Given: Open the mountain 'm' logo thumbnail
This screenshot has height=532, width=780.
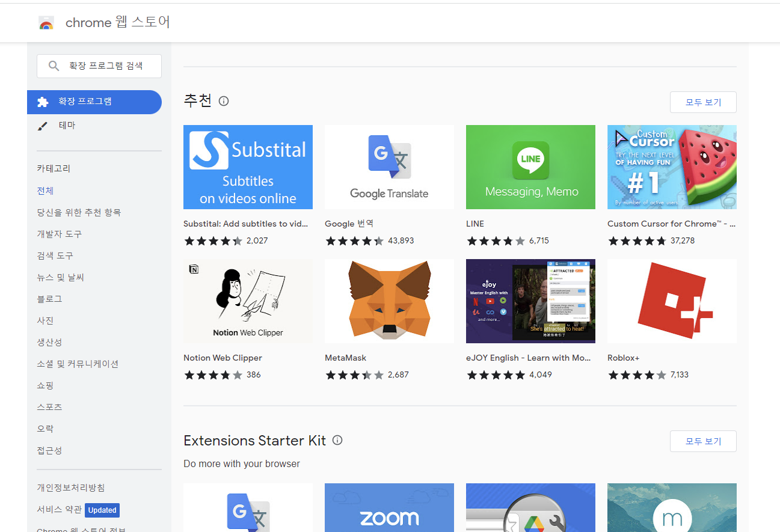Looking at the screenshot, I should pos(672,507).
